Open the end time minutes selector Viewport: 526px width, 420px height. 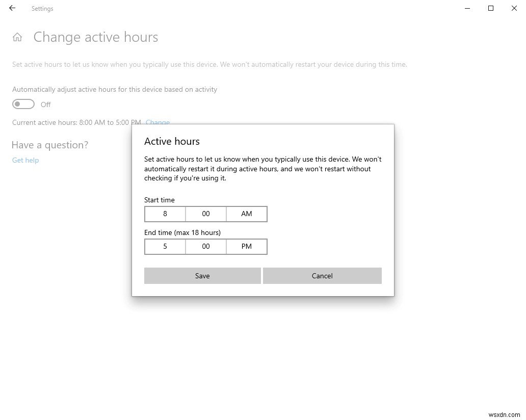point(206,246)
